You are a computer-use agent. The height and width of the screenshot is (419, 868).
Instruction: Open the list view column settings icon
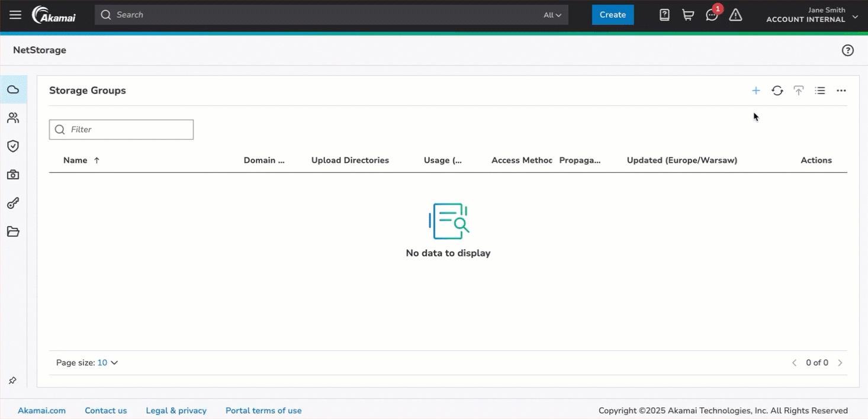[819, 91]
